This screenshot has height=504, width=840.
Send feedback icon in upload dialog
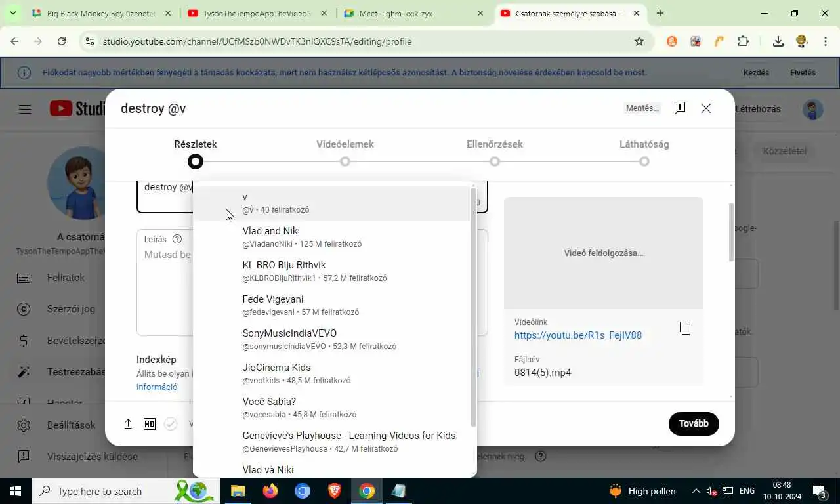[680, 108]
